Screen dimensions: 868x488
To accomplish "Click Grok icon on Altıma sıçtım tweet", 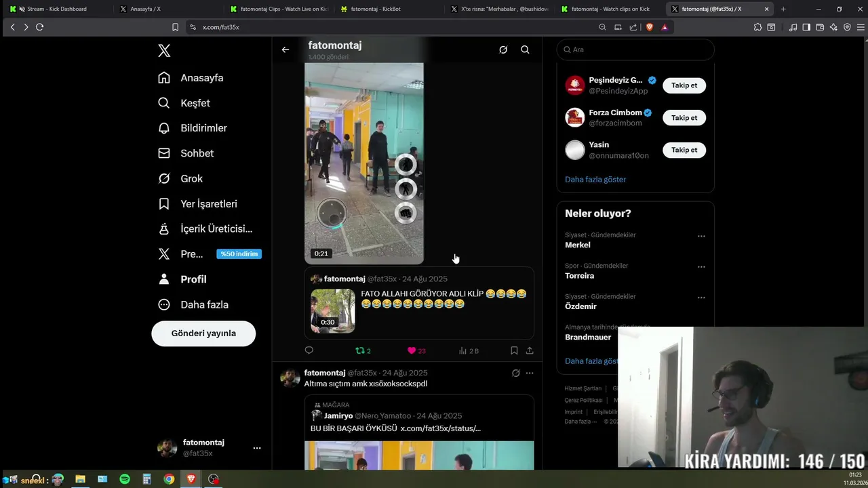I will 515,373.
